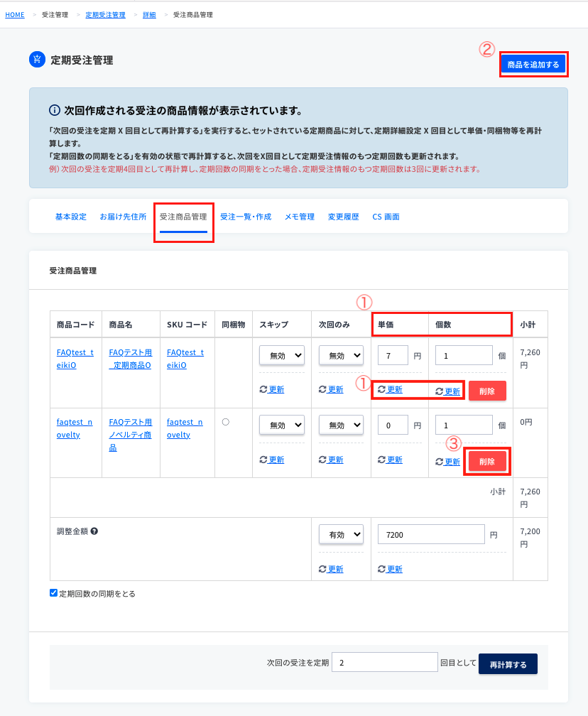Screen dimensions: 588x716
Task: Open product code link FAQtest_teikiO
Action: pyautogui.click(x=75, y=359)
